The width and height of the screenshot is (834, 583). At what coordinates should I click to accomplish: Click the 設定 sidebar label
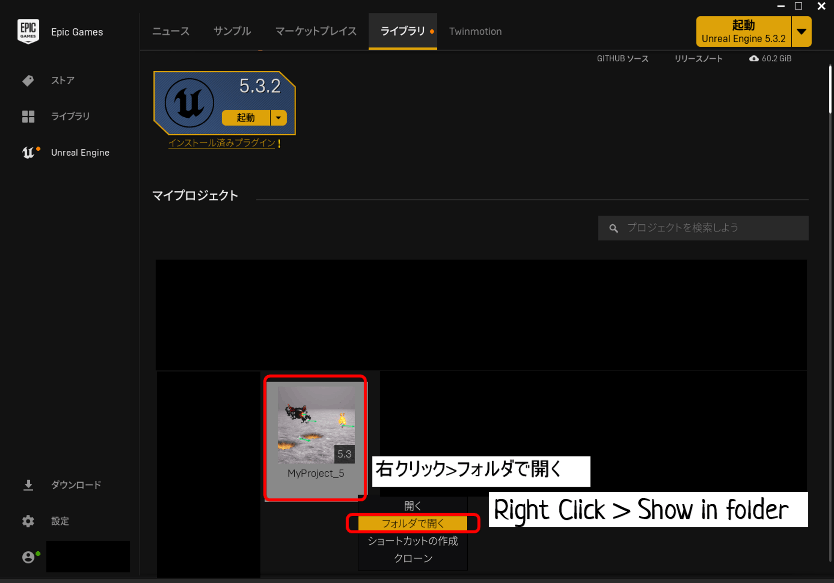[60, 521]
